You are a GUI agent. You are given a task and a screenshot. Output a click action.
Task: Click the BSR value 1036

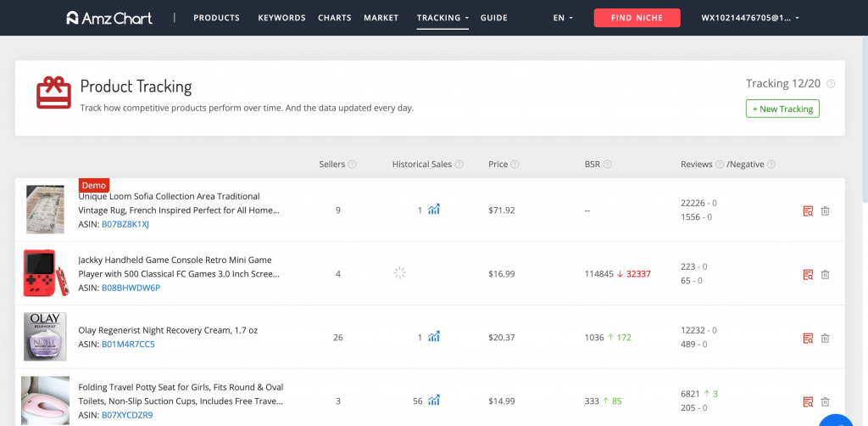tap(594, 338)
